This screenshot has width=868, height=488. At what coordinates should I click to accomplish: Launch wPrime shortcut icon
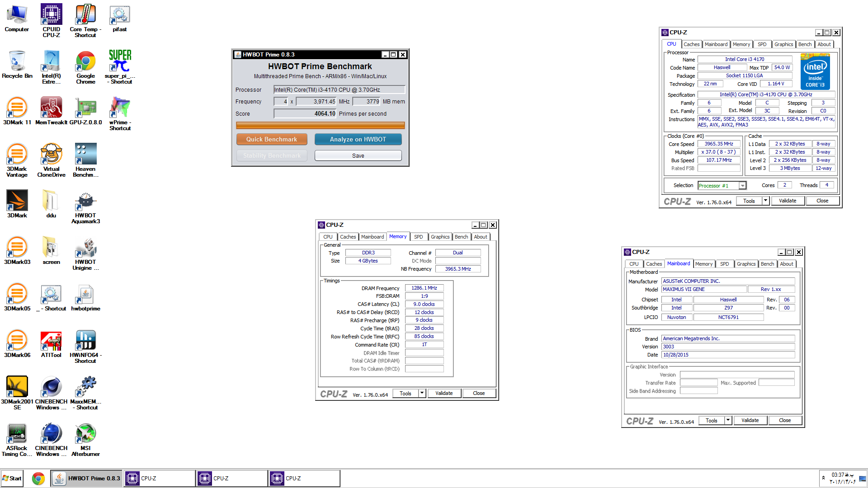tap(120, 114)
